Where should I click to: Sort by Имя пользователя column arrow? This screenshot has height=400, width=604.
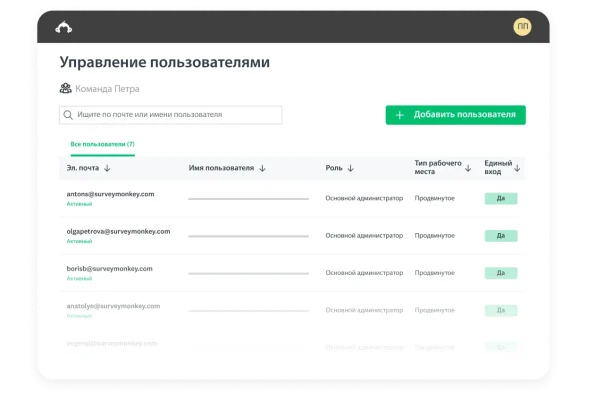[262, 168]
